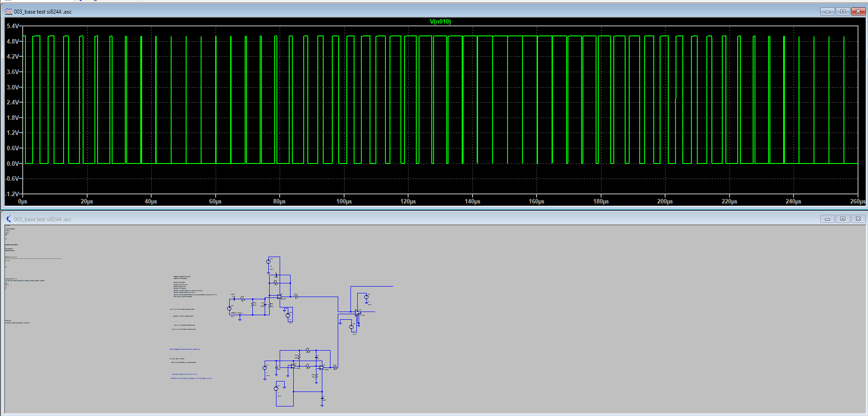The width and height of the screenshot is (868, 416).
Task: Close the waveform plot window
Action: point(858,11)
